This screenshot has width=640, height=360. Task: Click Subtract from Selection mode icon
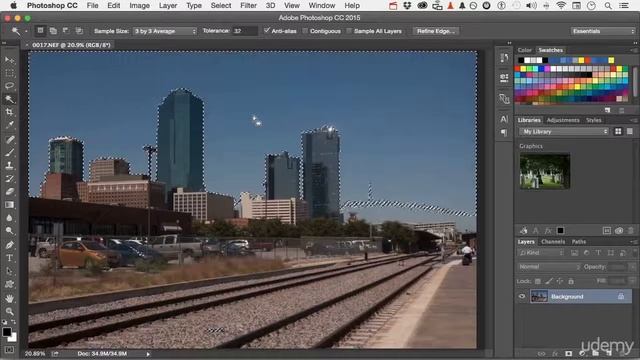pyautogui.click(x=66, y=31)
